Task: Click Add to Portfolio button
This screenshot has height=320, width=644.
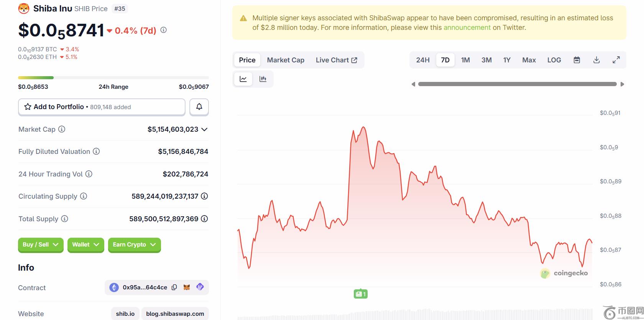Action: [x=102, y=107]
